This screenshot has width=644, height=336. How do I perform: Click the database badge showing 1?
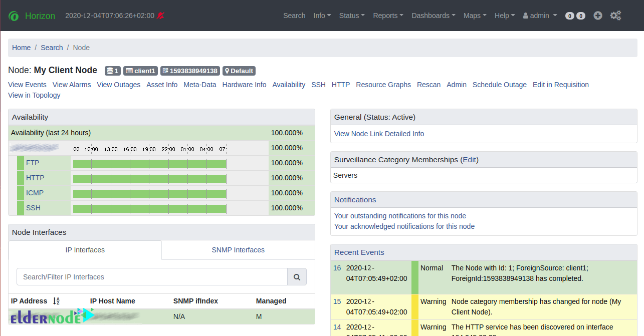click(112, 71)
